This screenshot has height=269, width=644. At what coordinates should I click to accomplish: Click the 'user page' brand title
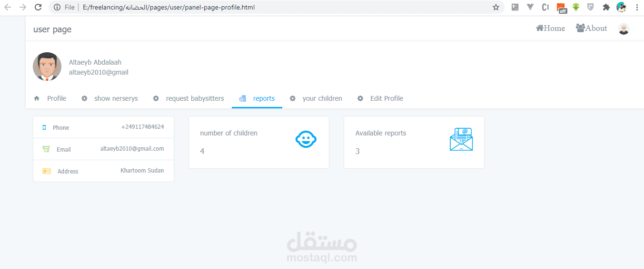pyautogui.click(x=52, y=29)
